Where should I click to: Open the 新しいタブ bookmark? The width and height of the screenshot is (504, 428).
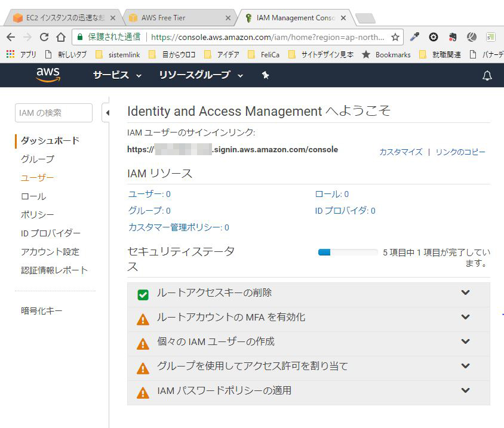(x=66, y=55)
